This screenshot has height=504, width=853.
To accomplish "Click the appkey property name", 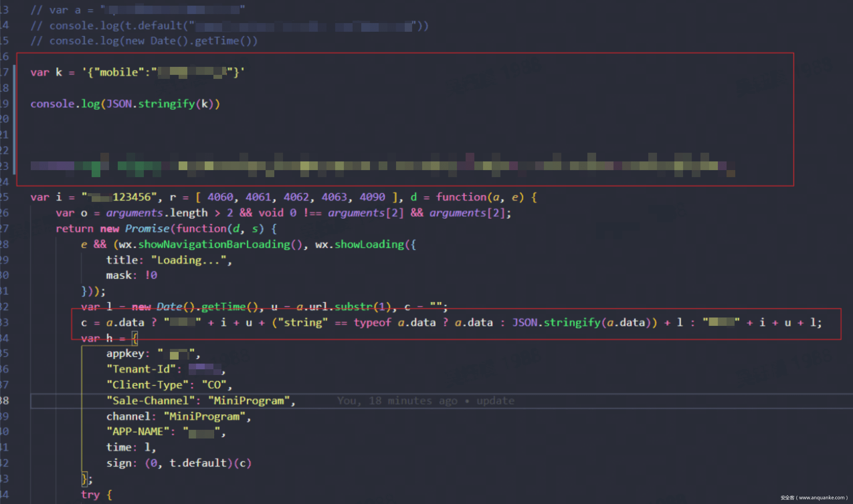I will [125, 354].
